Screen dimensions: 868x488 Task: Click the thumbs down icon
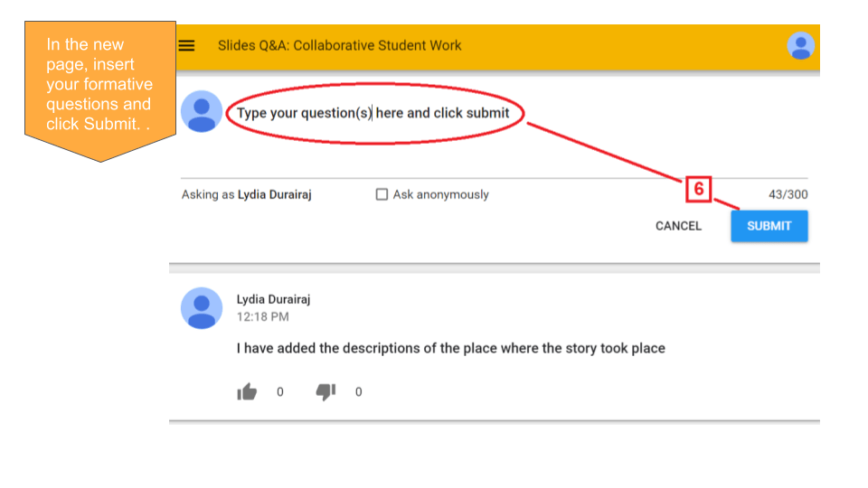tap(325, 391)
